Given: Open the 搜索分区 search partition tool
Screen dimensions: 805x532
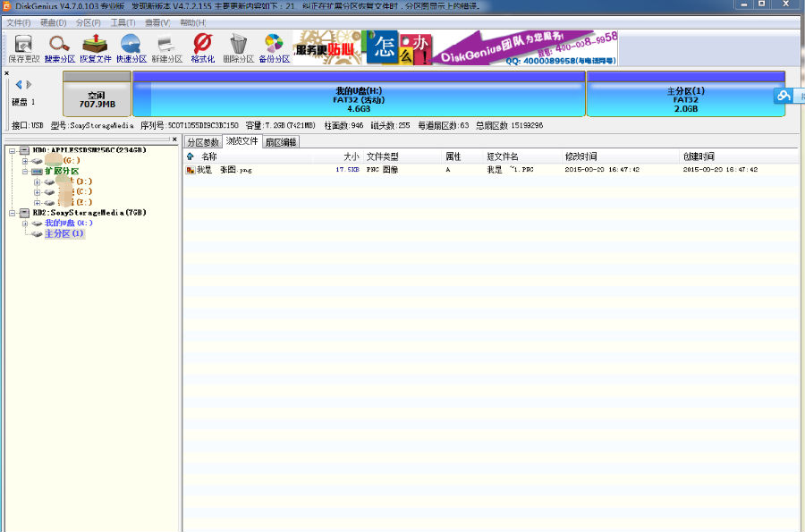Looking at the screenshot, I should tap(60, 49).
